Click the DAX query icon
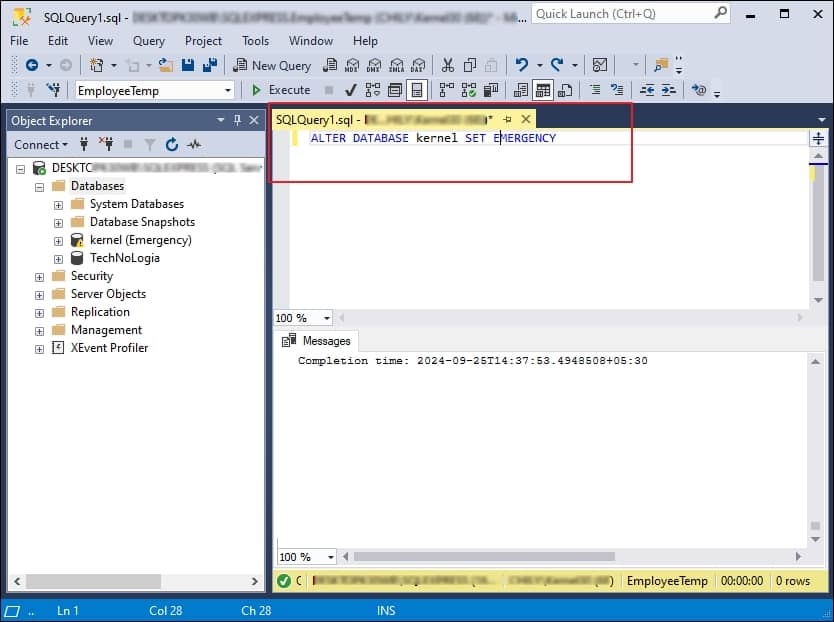834x622 pixels. click(419, 65)
